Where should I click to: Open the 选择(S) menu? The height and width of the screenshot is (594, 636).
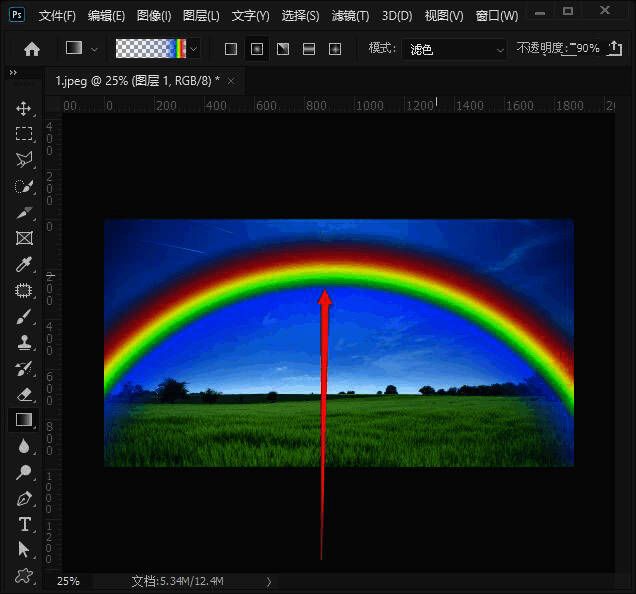click(300, 16)
